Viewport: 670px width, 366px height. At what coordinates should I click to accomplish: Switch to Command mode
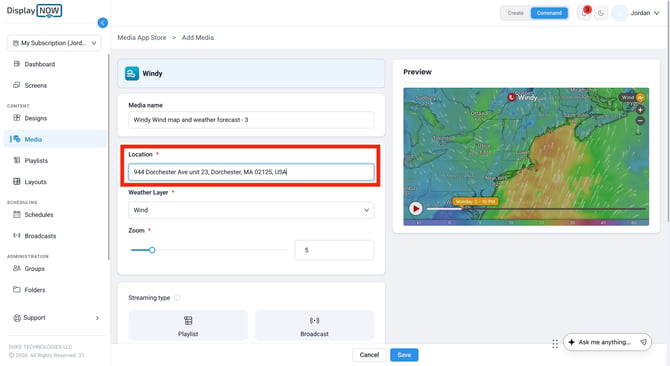(549, 13)
